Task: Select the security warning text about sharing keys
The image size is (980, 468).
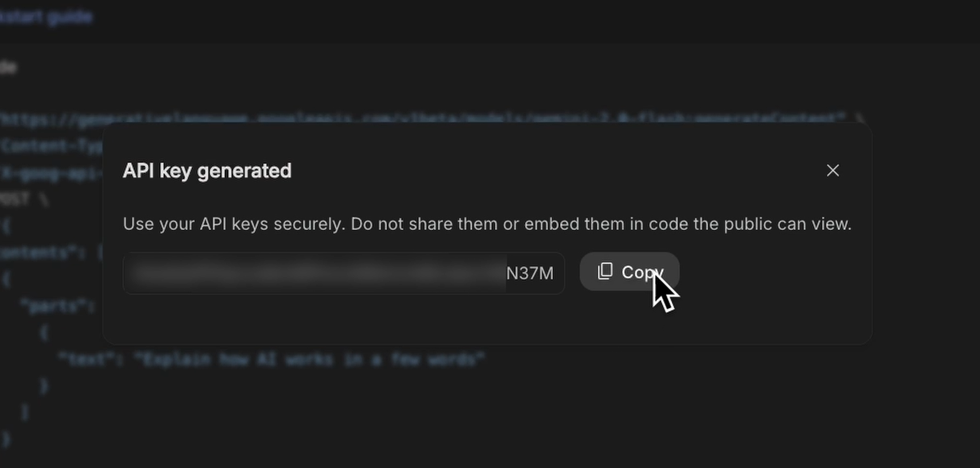Action: pos(488,224)
